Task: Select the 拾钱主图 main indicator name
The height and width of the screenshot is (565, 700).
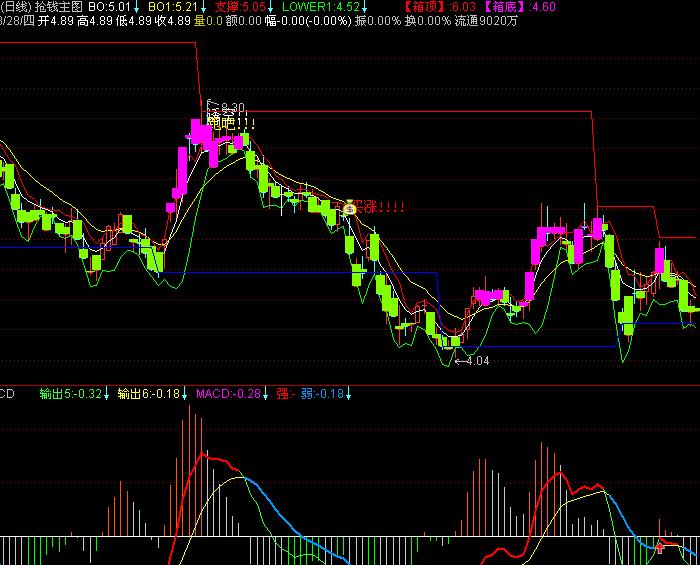Action: tap(59, 7)
